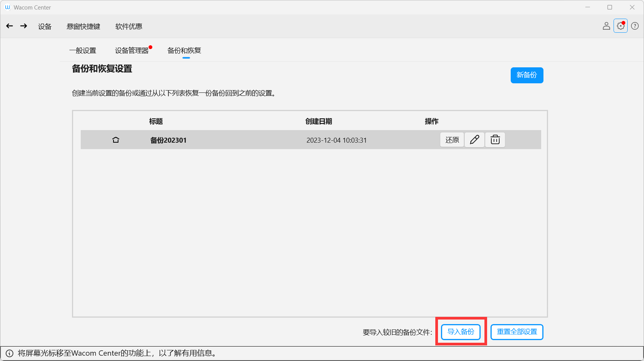Restore backup using 还原 button

pyautogui.click(x=452, y=140)
